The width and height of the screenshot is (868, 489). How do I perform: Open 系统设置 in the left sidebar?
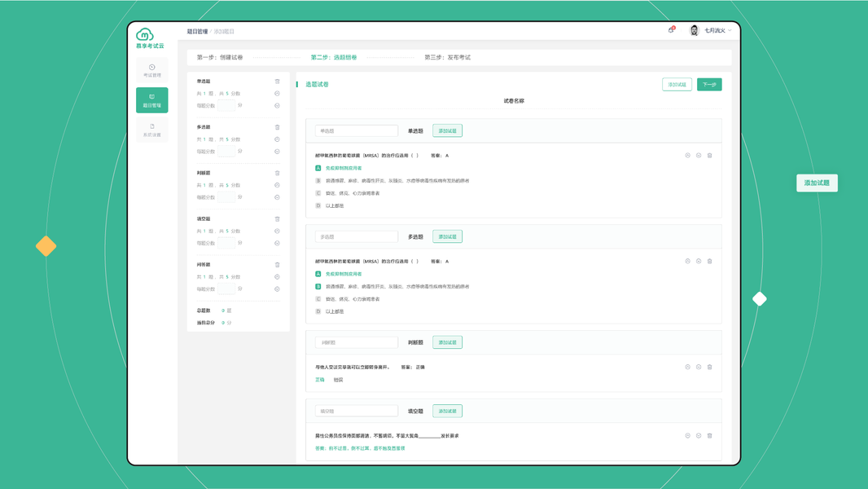[x=152, y=130]
